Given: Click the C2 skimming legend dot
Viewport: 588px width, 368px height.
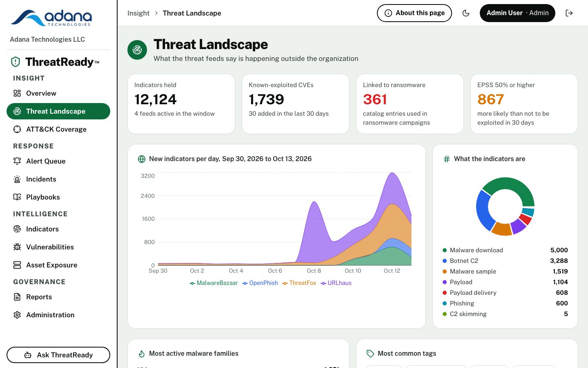Looking at the screenshot, I should coord(445,314).
